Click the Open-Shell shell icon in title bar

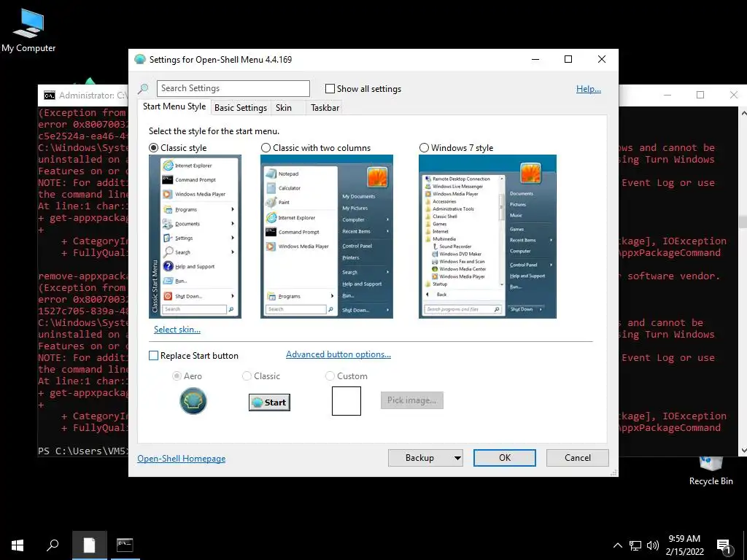[139, 60]
